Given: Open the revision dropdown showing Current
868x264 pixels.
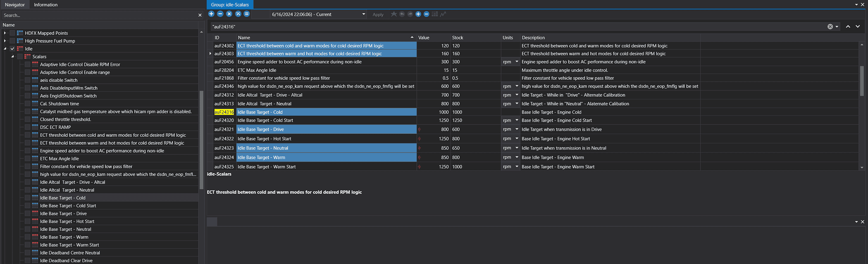Looking at the screenshot, I should [363, 14].
